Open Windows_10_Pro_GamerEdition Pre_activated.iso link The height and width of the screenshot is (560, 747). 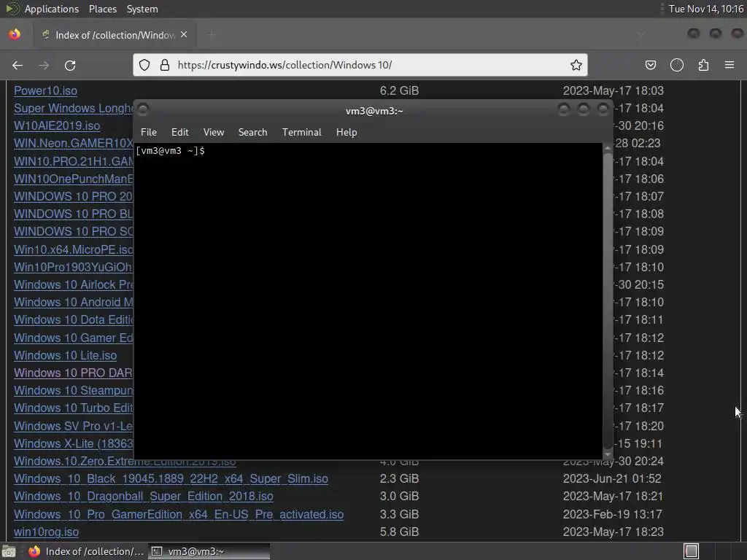click(179, 514)
